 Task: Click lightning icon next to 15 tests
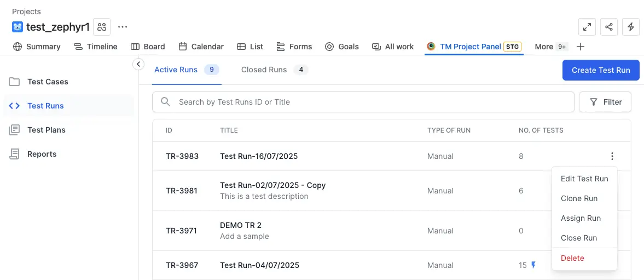(x=533, y=265)
